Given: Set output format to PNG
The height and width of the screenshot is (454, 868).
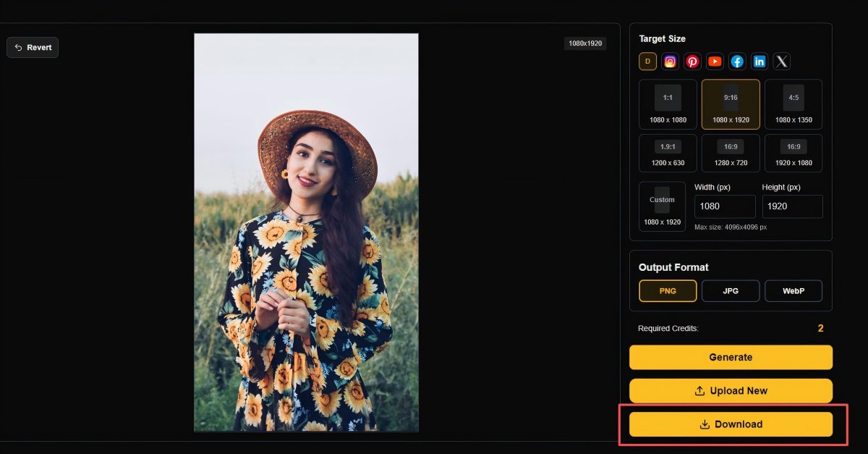Looking at the screenshot, I should (x=668, y=290).
